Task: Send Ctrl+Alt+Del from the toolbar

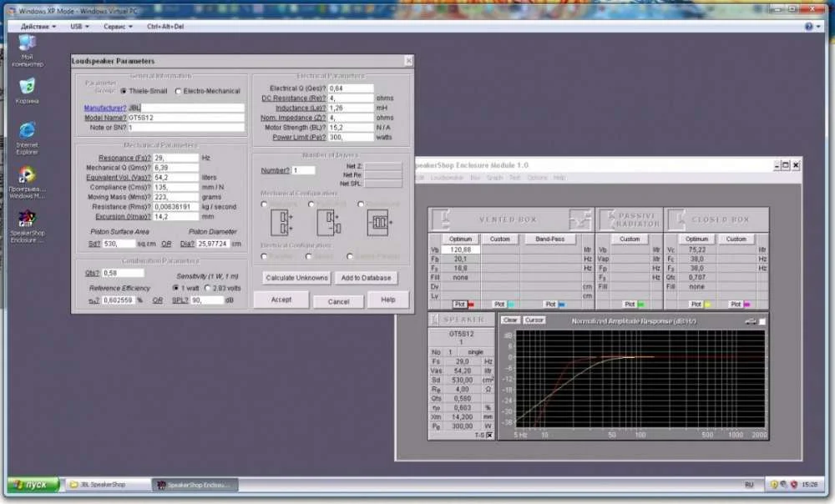Action: [x=164, y=26]
